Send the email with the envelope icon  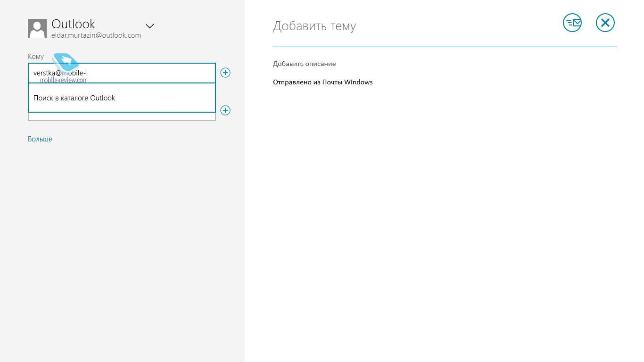point(572,23)
